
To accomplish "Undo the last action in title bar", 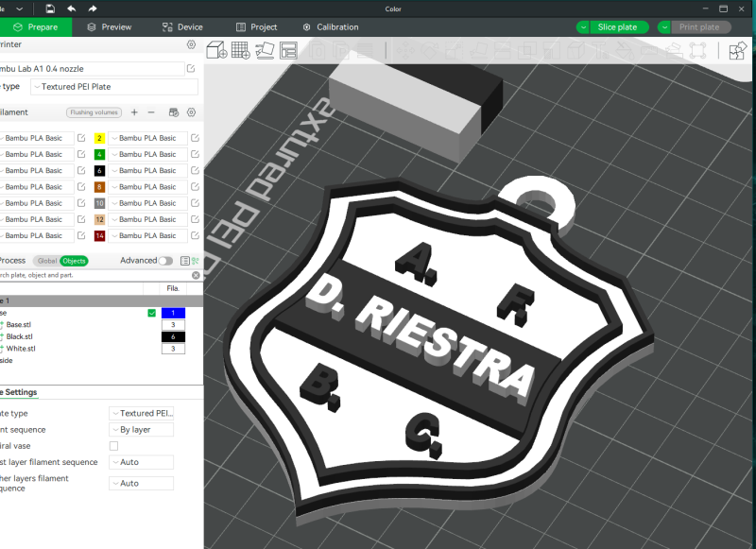I will 72,9.
